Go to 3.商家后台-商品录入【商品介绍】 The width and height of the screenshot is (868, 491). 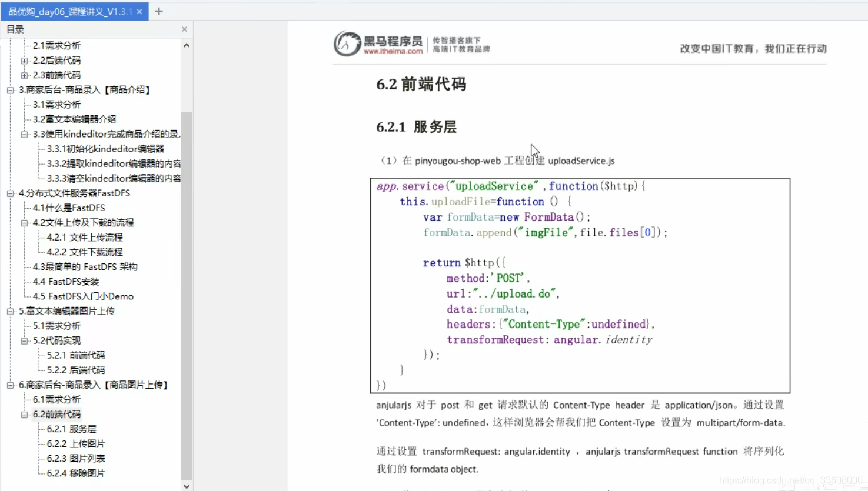coord(85,89)
